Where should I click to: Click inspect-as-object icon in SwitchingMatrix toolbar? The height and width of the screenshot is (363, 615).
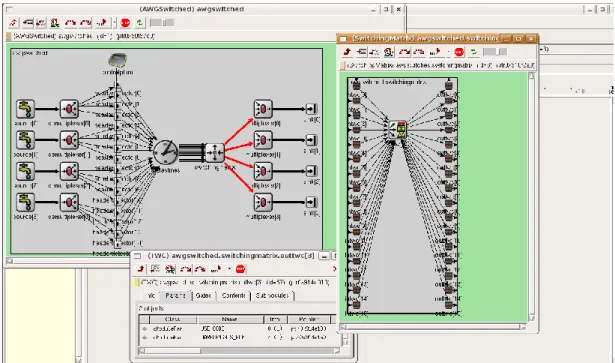pos(361,52)
